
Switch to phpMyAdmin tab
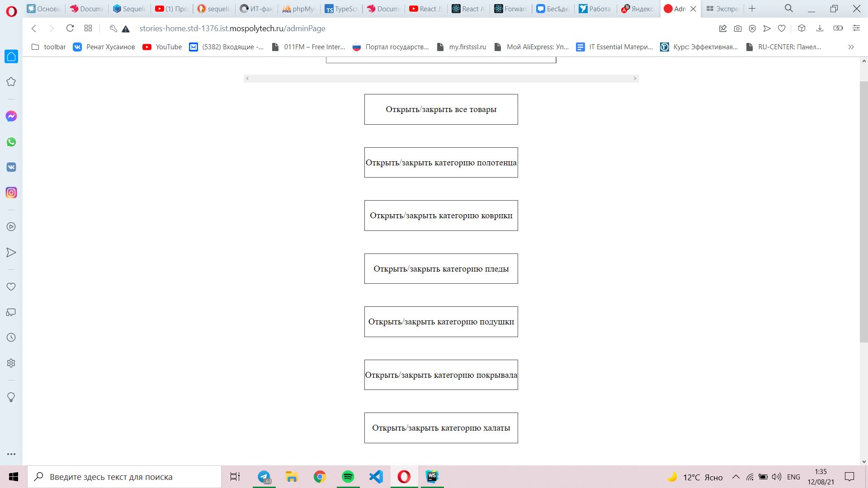(x=299, y=9)
